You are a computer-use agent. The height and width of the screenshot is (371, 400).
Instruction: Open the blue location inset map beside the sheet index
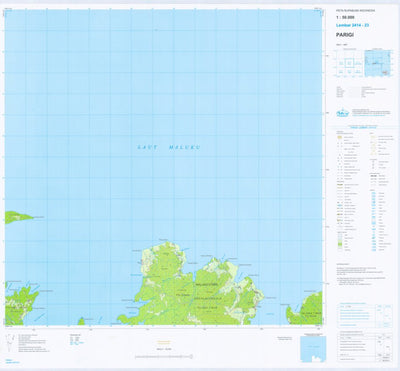[x=378, y=63]
